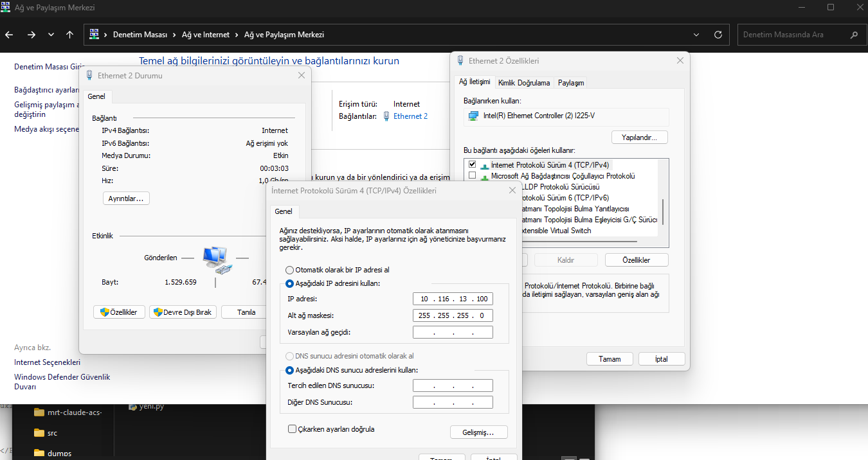
Task: Uncheck İnternet Protokolü Sürüm 4 checkbox
Action: (x=473, y=165)
